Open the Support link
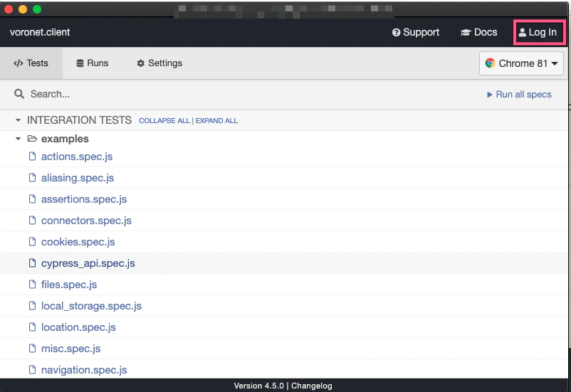 [x=416, y=33]
